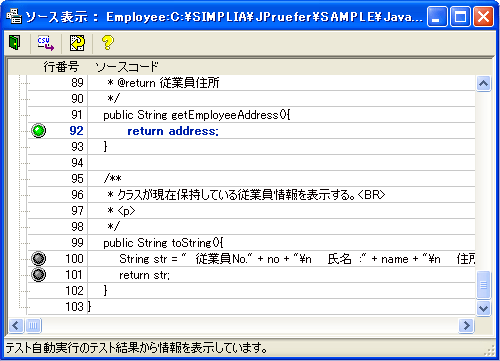The image size is (500, 361).
Task: Click line number 92 in blue
Action: point(76,131)
